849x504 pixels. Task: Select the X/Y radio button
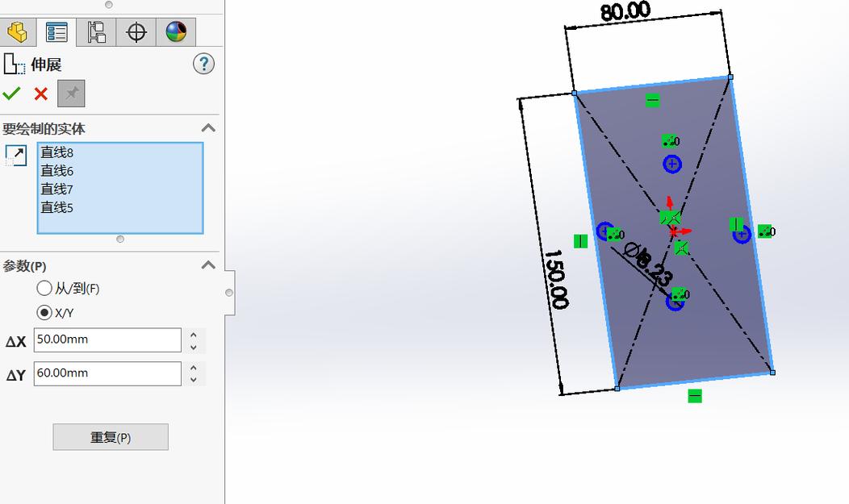pyautogui.click(x=45, y=313)
